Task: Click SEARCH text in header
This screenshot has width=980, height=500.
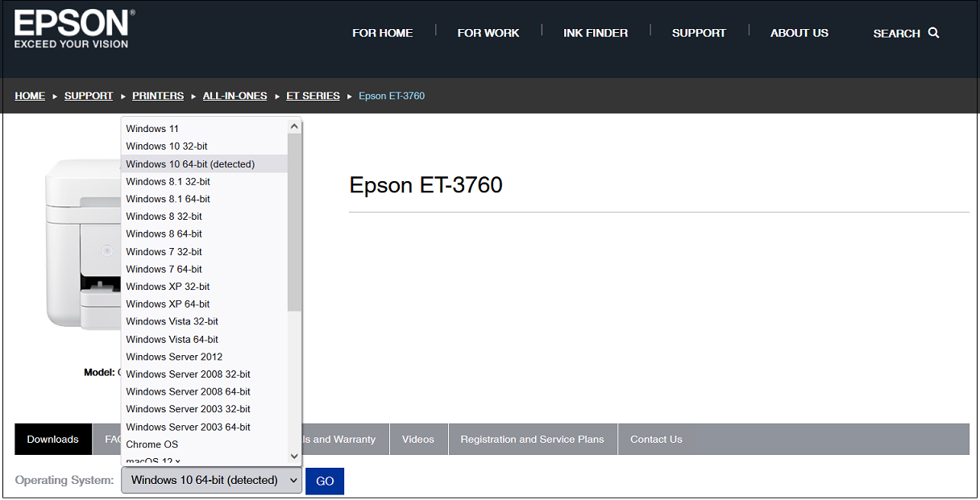Action: [896, 33]
